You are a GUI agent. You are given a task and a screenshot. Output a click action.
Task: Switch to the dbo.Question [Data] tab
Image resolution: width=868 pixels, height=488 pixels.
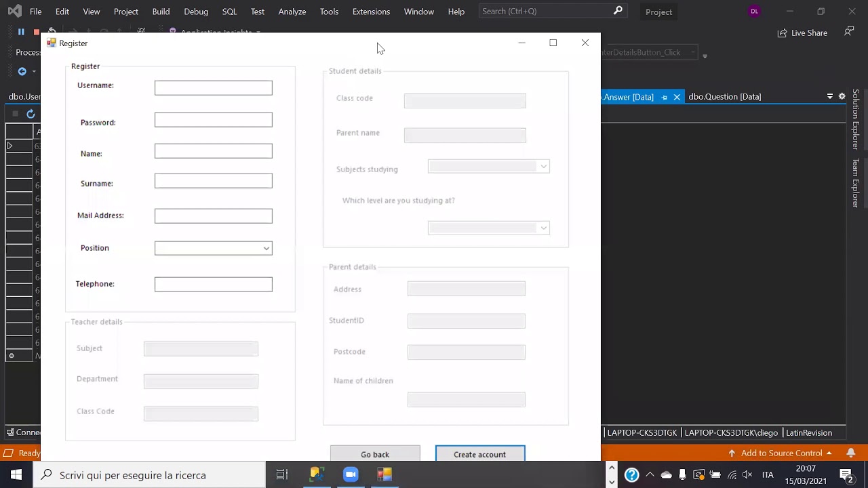[x=724, y=97]
